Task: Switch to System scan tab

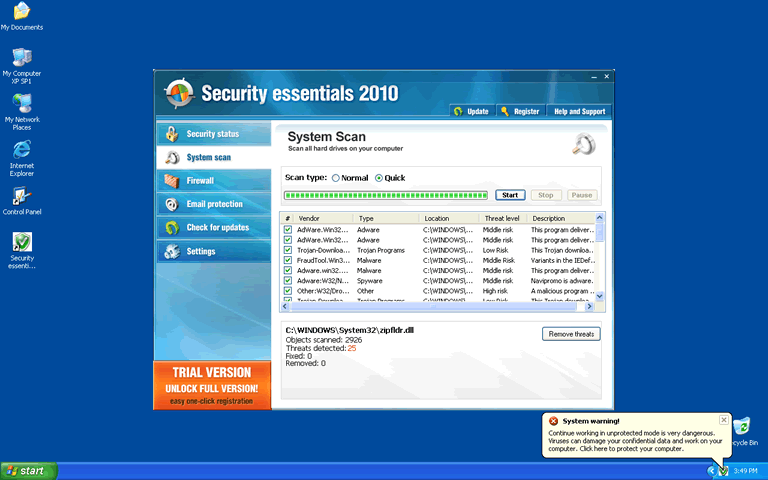Action: tap(213, 158)
